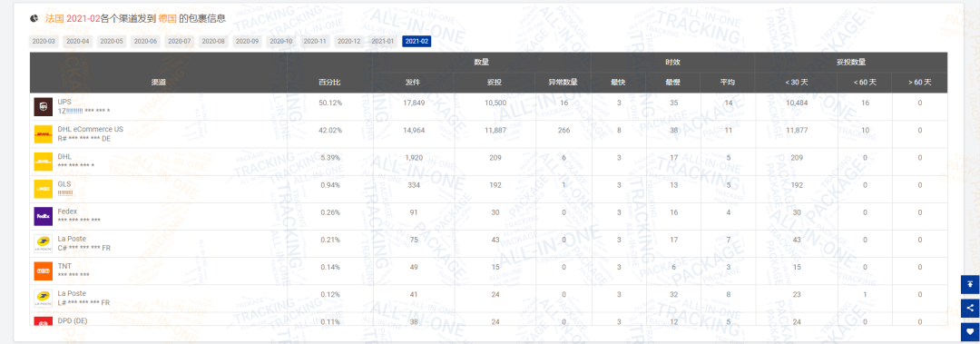Select the 2020-12 month tab
The height and width of the screenshot is (344, 980).
[348, 41]
